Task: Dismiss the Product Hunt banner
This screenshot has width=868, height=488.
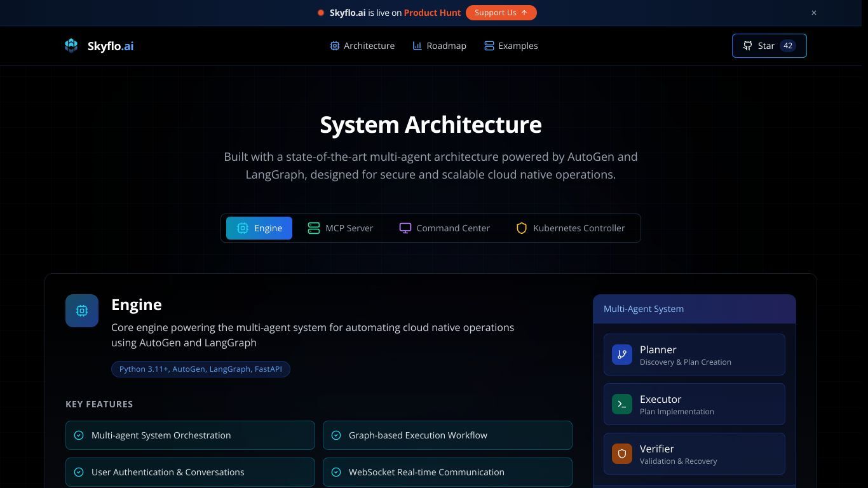Action: click(814, 13)
